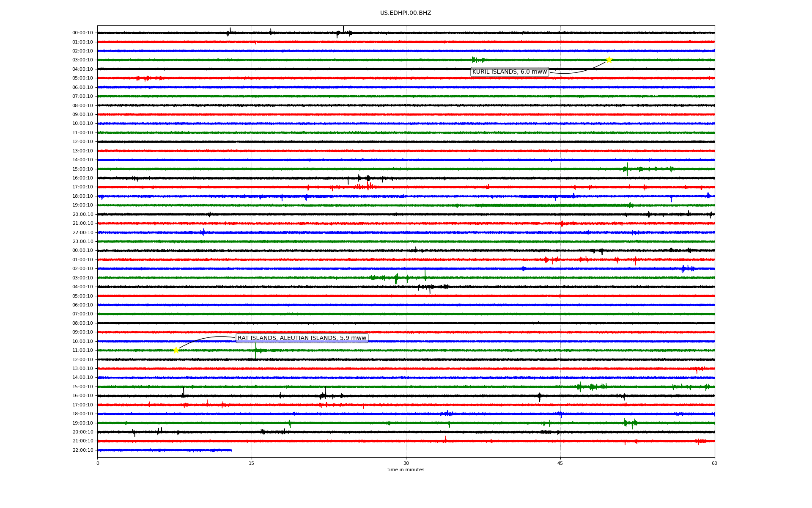
Task: Click the "time in minutes" axis label
Action: click(x=406, y=469)
